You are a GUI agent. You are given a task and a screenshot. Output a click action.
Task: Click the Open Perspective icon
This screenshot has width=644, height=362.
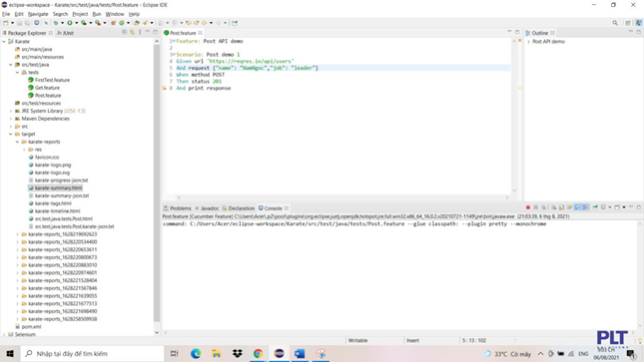pyautogui.click(x=628, y=23)
